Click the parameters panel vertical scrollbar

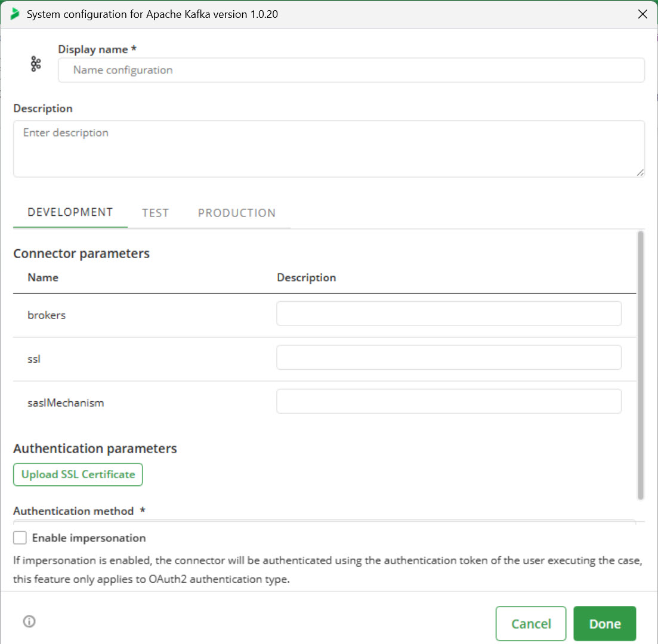[x=640, y=365]
